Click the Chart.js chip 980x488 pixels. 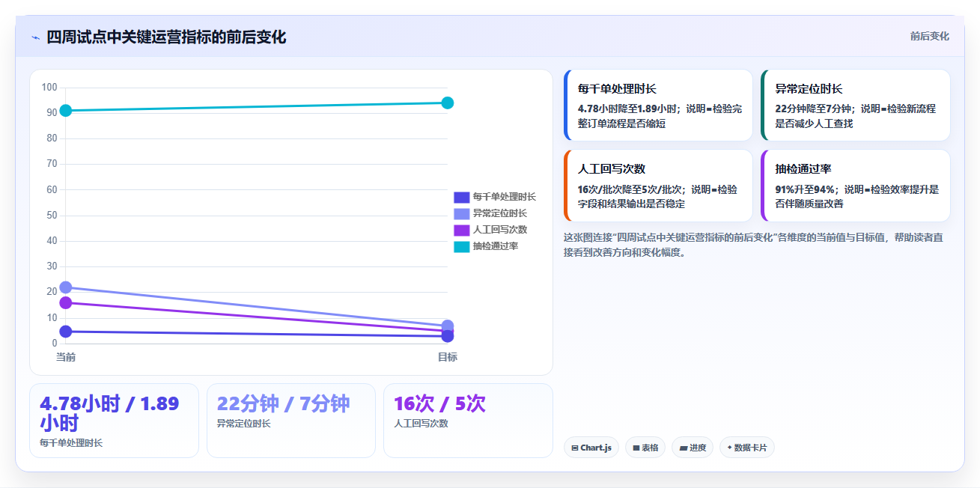point(591,448)
